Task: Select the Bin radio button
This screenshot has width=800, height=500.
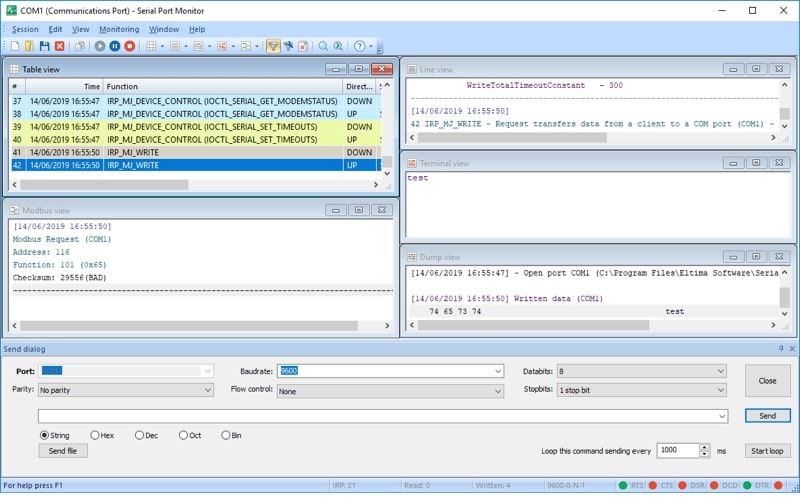Action: tap(226, 435)
